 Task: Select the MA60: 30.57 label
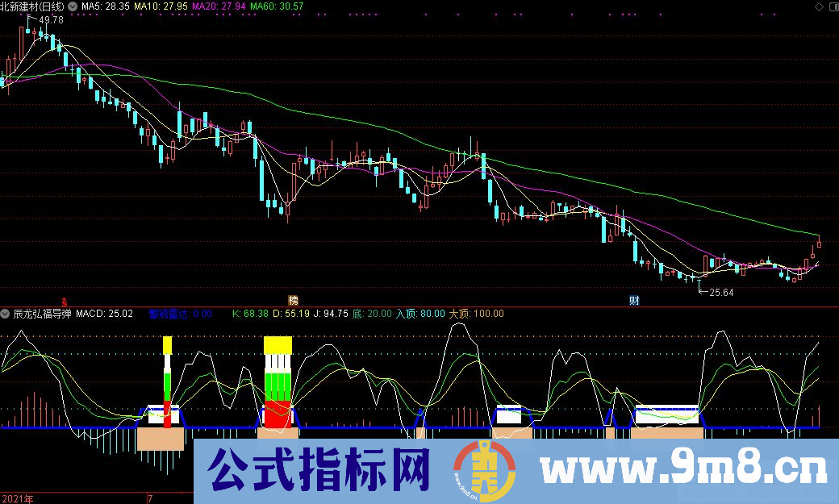coord(277,6)
